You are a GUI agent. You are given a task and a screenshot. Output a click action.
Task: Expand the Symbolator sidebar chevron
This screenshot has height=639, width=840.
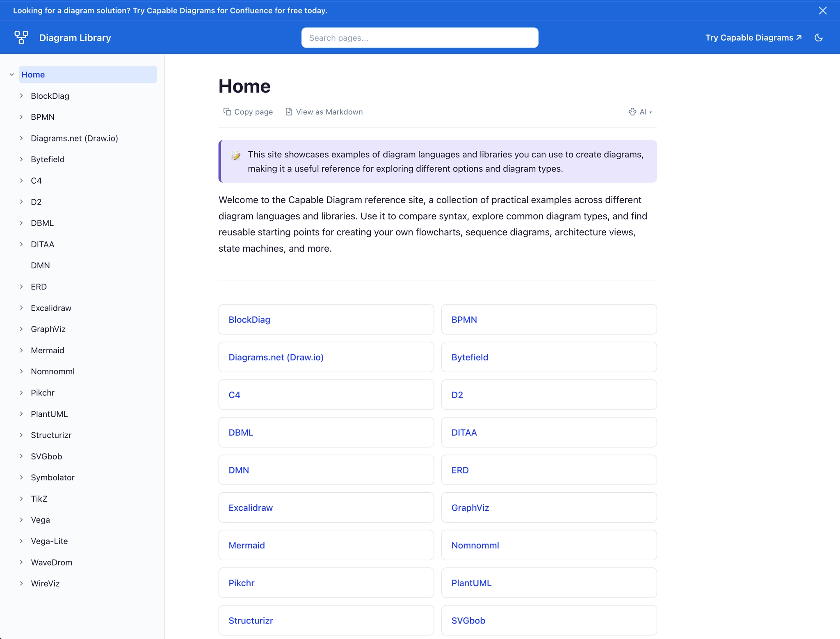pos(21,478)
